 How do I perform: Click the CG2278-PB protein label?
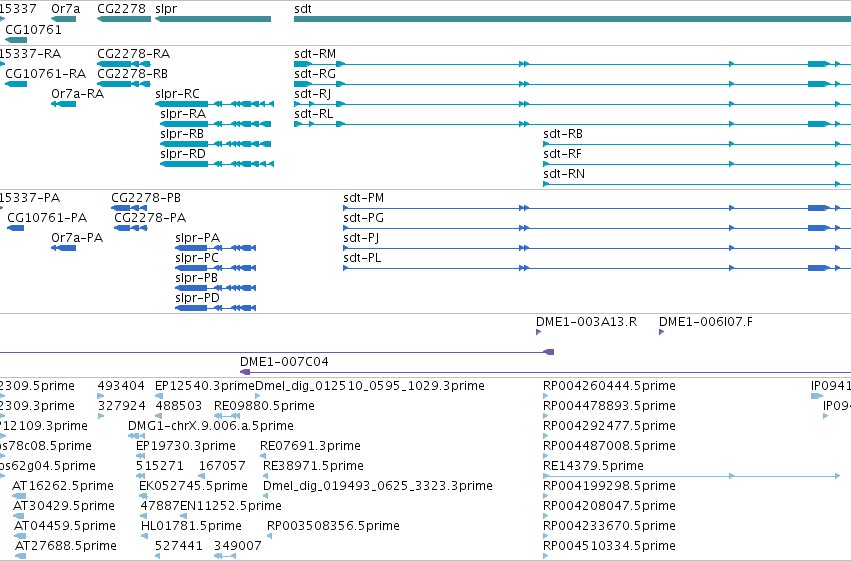pyautogui.click(x=146, y=197)
